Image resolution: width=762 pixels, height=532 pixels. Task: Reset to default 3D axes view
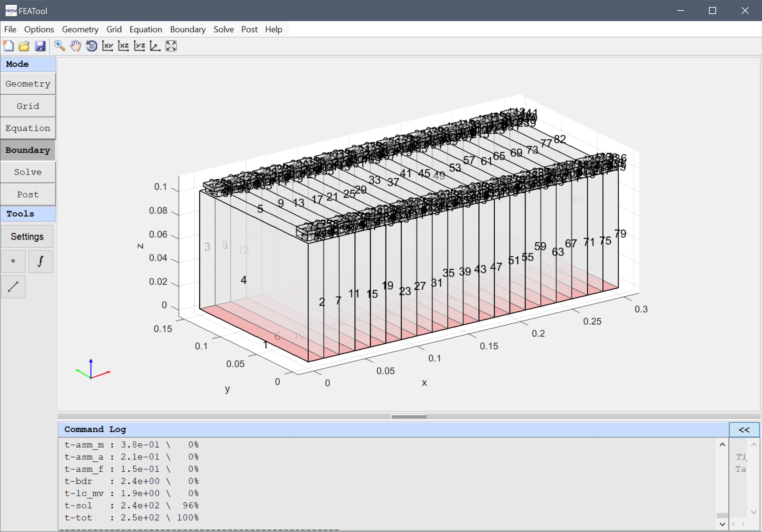click(155, 46)
